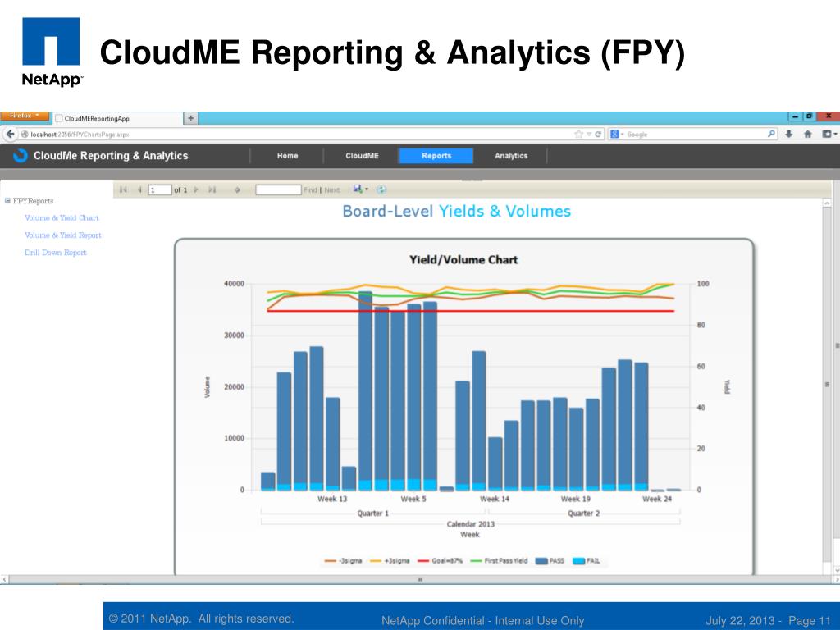Minimize the Firefox window
The height and width of the screenshot is (630, 840).
point(795,116)
